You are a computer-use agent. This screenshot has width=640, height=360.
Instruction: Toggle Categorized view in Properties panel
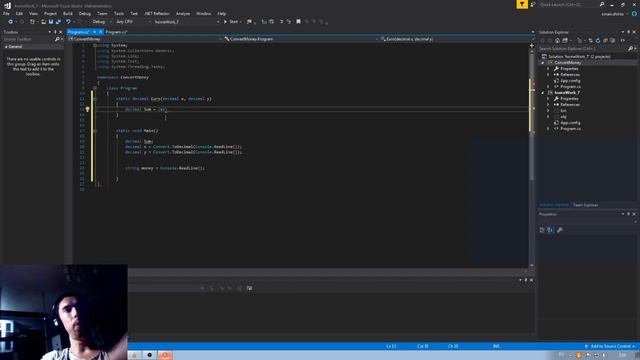pyautogui.click(x=542, y=230)
